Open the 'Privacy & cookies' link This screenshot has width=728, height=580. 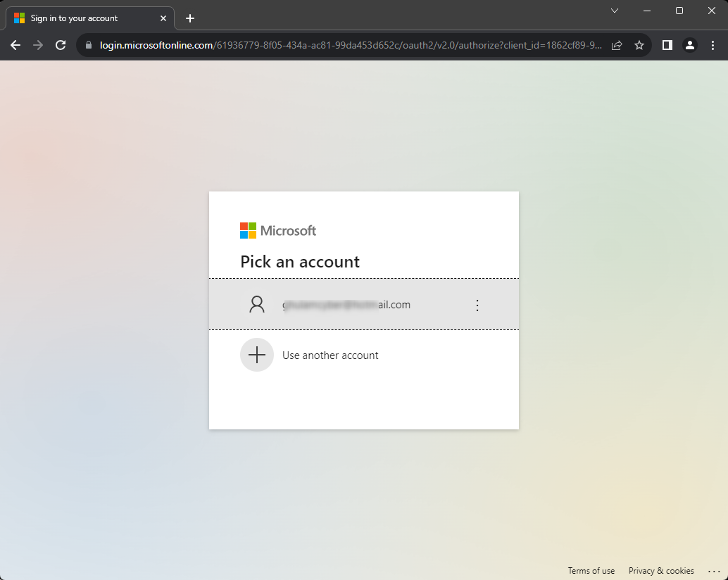click(x=661, y=571)
